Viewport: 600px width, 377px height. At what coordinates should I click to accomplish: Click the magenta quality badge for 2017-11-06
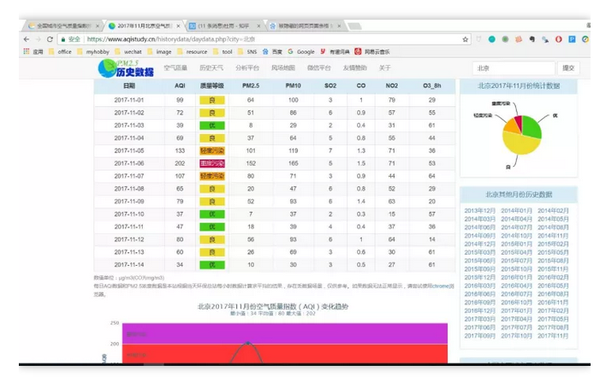tap(212, 163)
